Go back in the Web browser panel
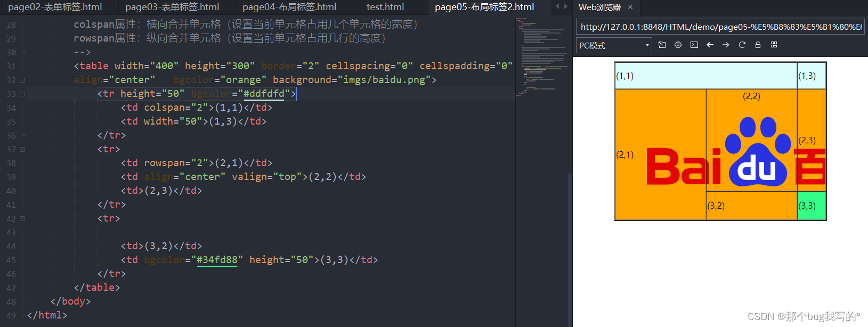The width and height of the screenshot is (868, 327). 710,45
